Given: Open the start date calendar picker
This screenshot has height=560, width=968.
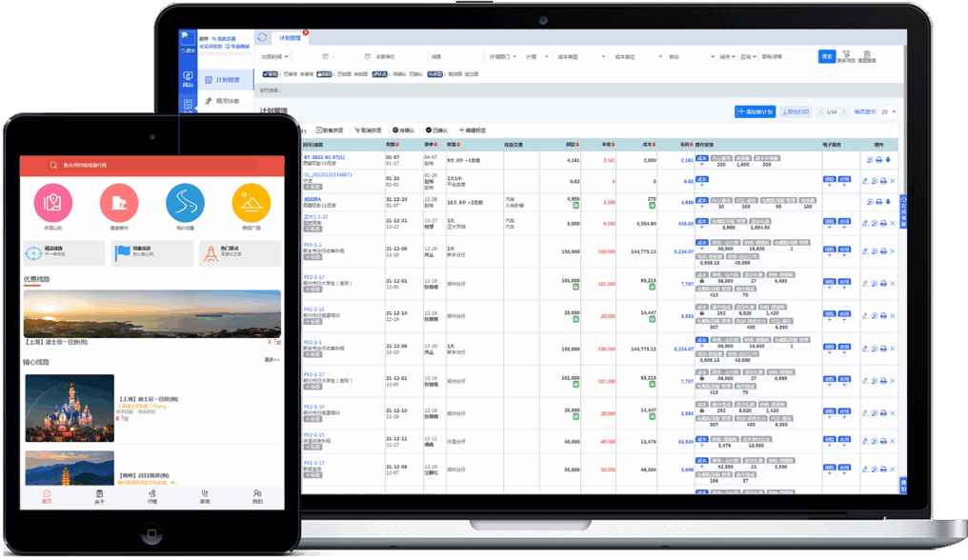Looking at the screenshot, I should tap(325, 57).
